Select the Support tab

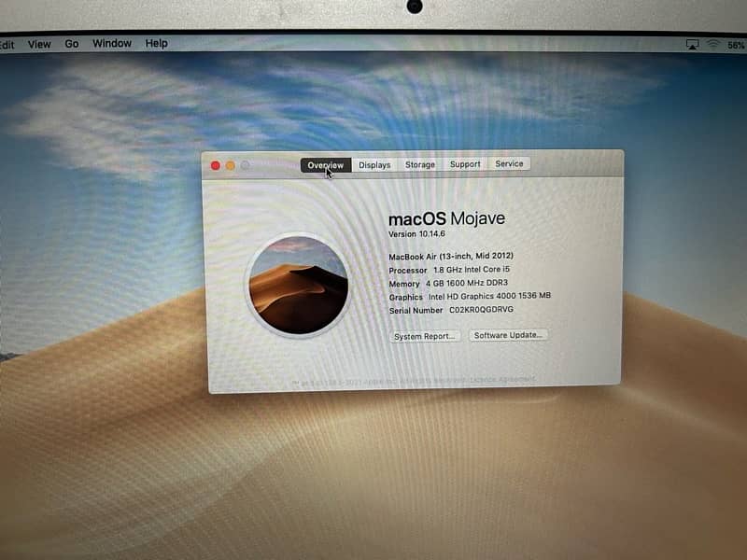point(465,164)
